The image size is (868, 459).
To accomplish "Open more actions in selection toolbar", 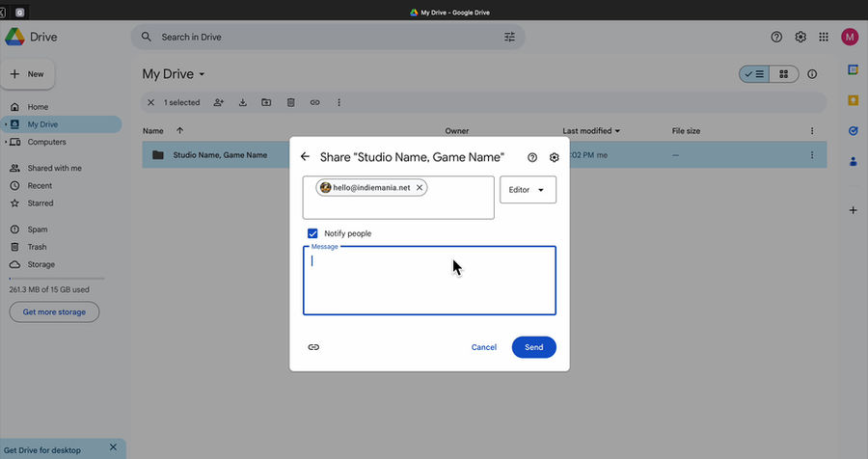I will (339, 102).
